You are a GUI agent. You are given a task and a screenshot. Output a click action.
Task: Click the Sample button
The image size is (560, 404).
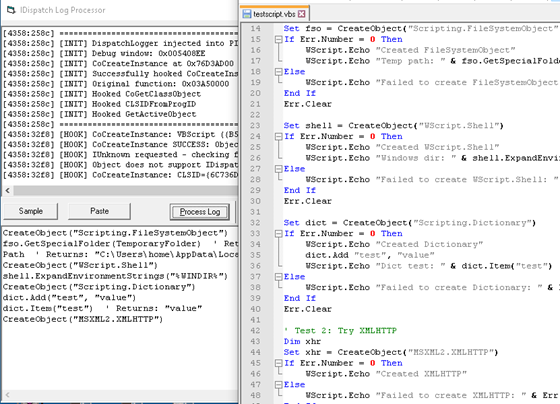30,211
